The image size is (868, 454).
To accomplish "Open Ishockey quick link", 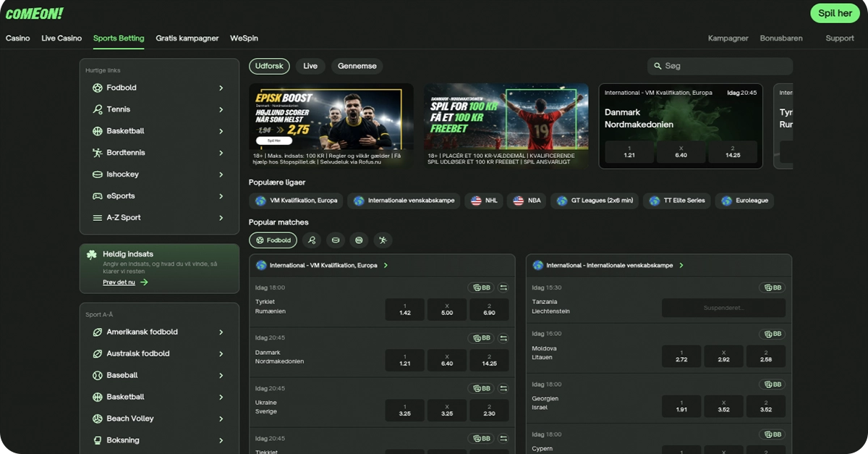I will (159, 175).
